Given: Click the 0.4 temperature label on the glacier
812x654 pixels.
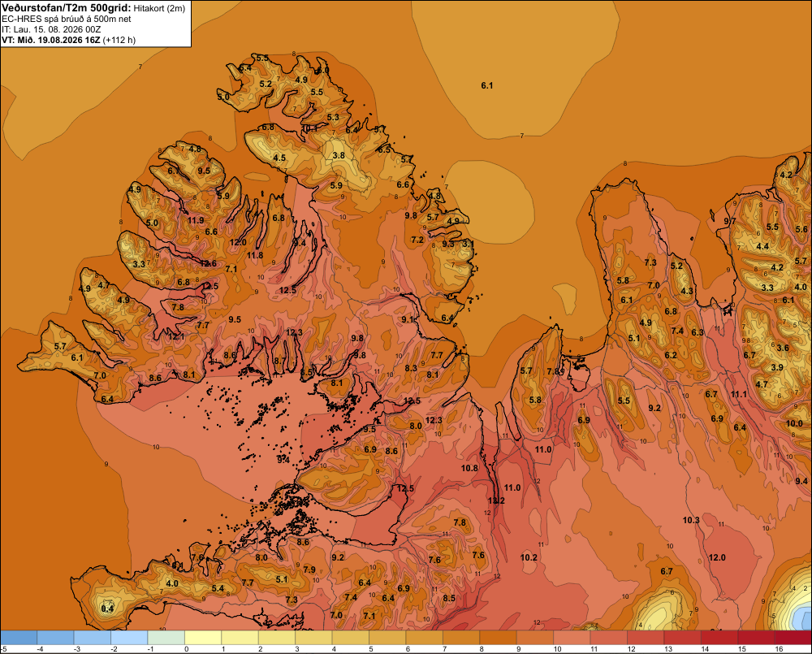Looking at the screenshot, I should (x=107, y=609).
